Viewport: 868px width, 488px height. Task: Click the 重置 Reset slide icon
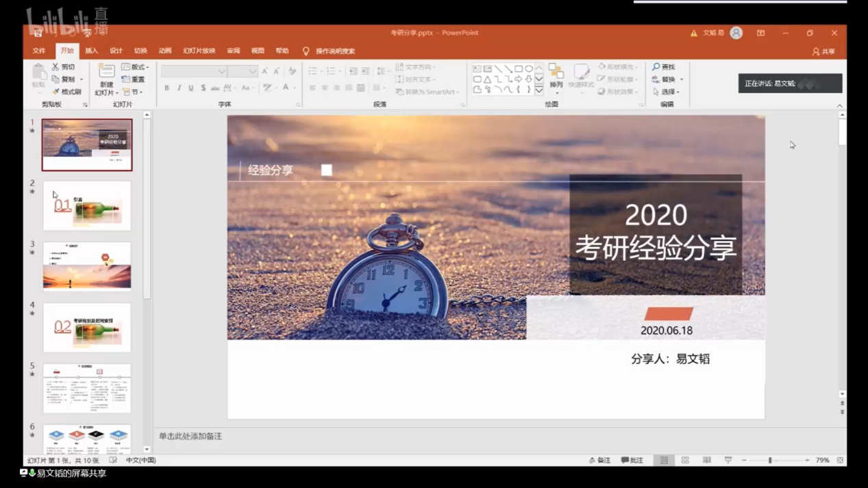click(x=126, y=79)
